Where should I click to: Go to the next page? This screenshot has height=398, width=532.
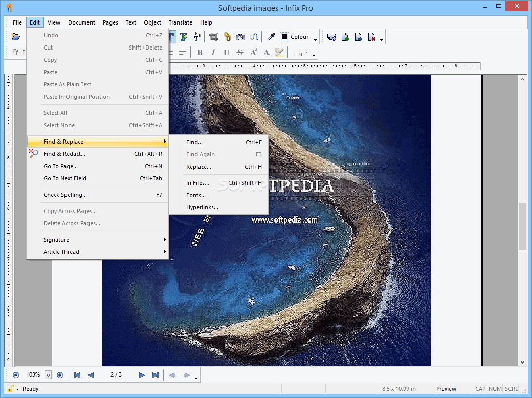142,375
